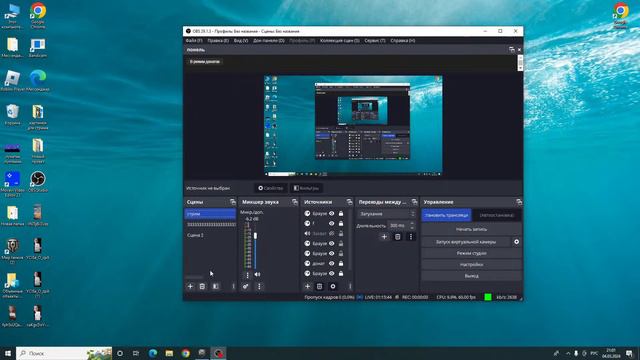Open virtual camera settings gear
The width and height of the screenshot is (640, 360).
coord(516,242)
